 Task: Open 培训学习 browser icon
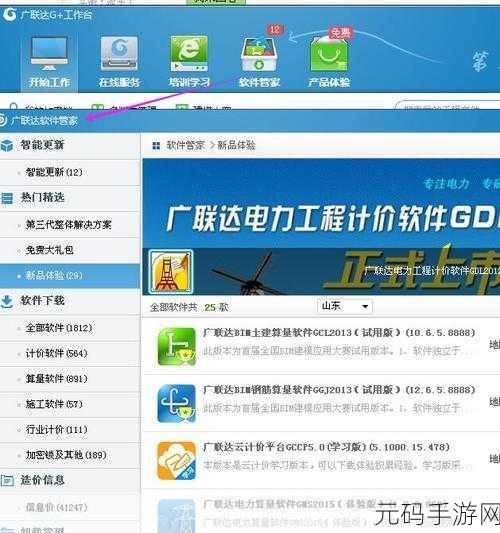(189, 53)
